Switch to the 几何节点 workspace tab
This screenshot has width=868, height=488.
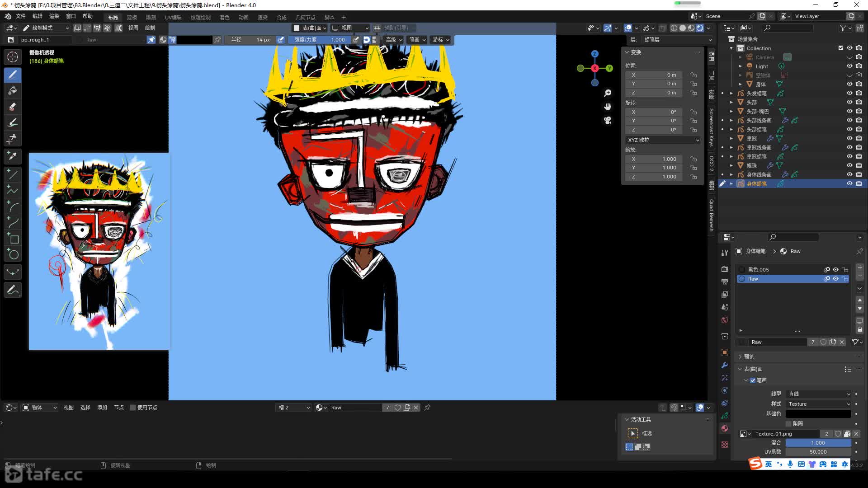tap(306, 17)
